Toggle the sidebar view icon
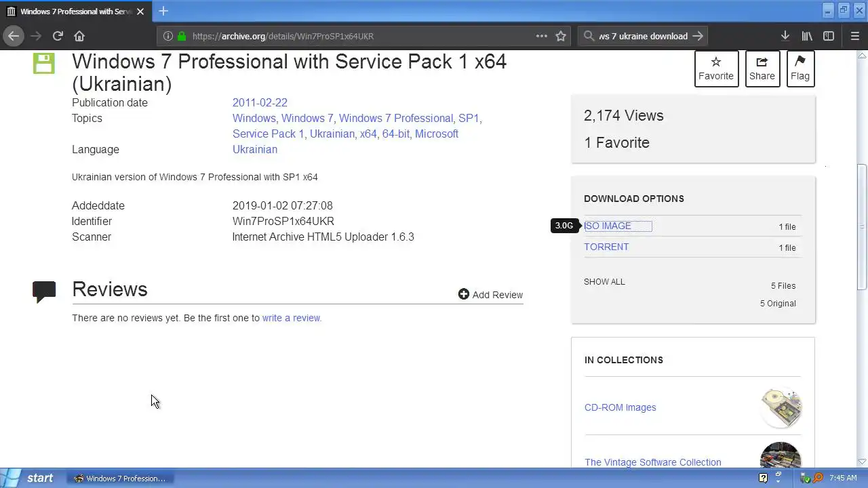This screenshot has width=868, height=488. (828, 36)
